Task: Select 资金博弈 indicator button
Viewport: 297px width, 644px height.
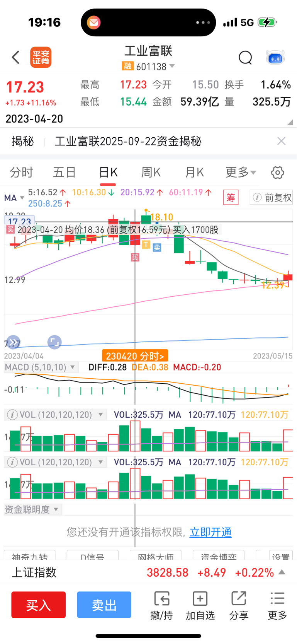Action: click(218, 555)
